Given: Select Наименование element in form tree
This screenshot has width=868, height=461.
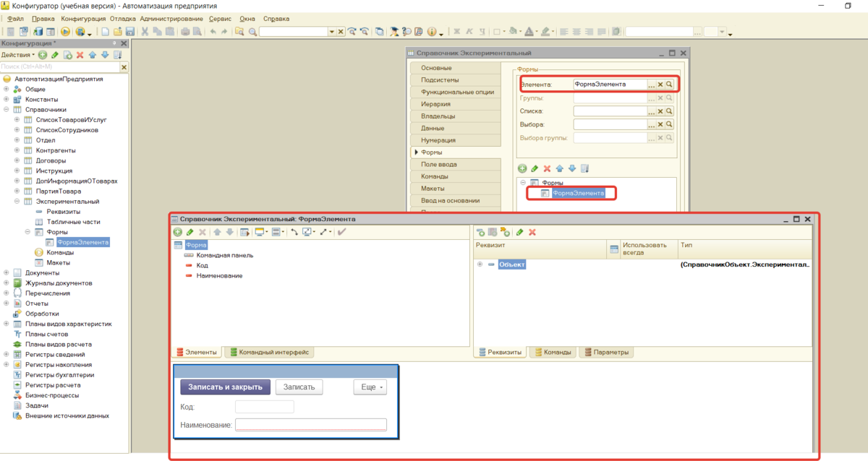Looking at the screenshot, I should 219,275.
